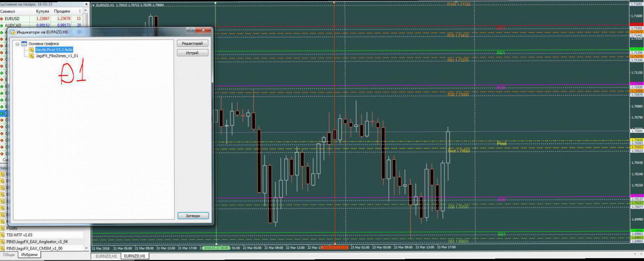This screenshot has width=644, height=261.
Task: Click the EURUSD symbol arrow icon
Action: coord(2,19)
